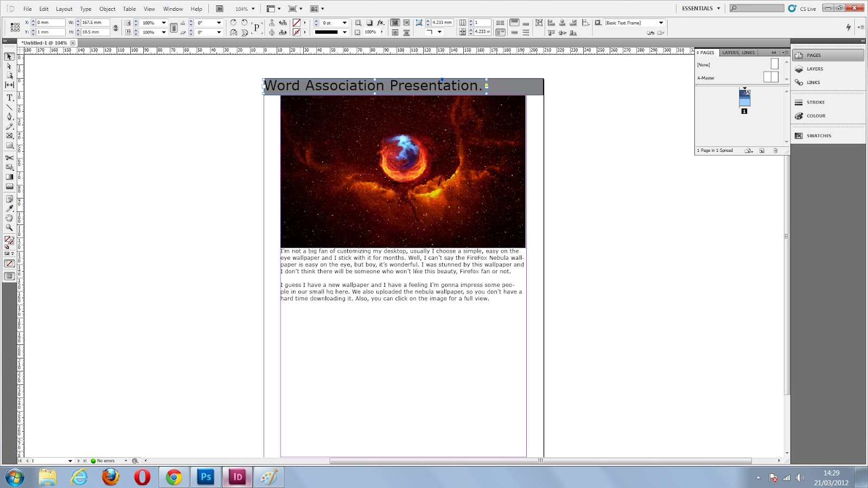Viewport: 868px width, 488px height.
Task: Activate the Zoom tool
Action: click(x=10, y=228)
